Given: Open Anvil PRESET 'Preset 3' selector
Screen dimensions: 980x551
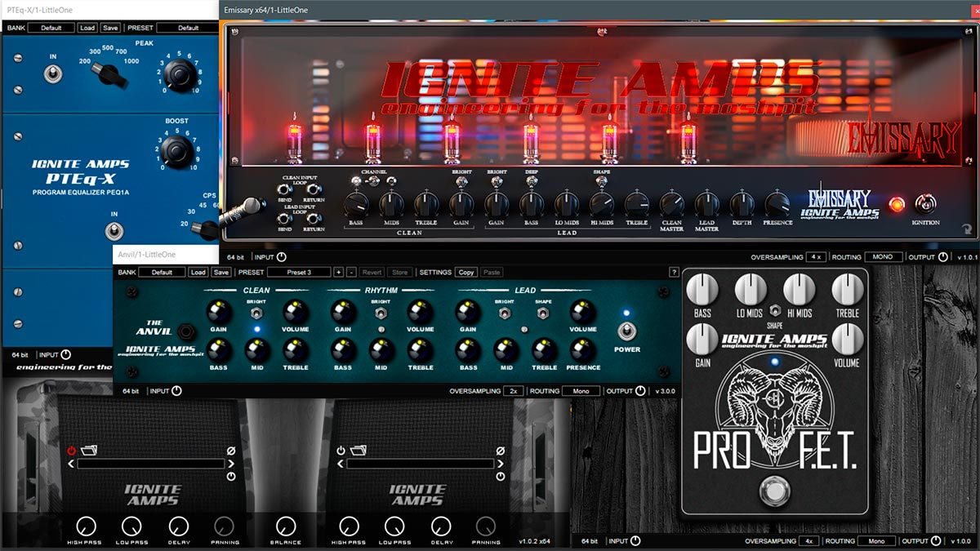Looking at the screenshot, I should pyautogui.click(x=299, y=272).
